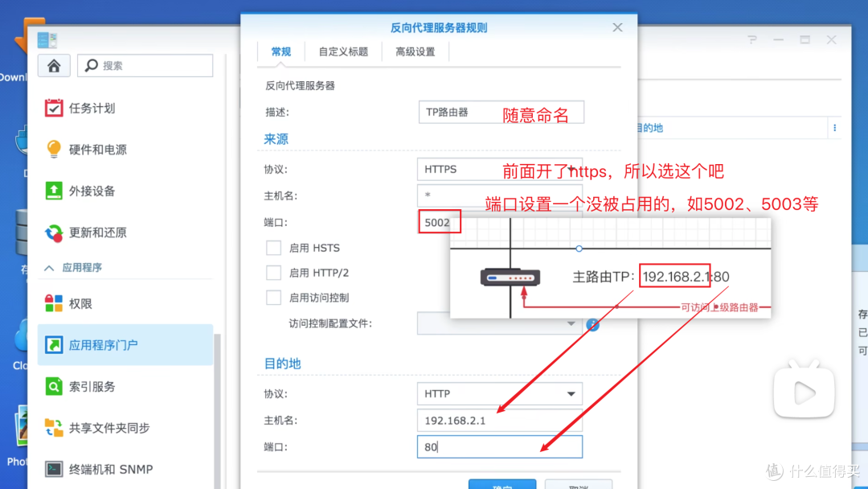Open Hardware & Power (硬件和电源) bulb icon
The height and width of the screenshot is (489, 868).
[54, 149]
